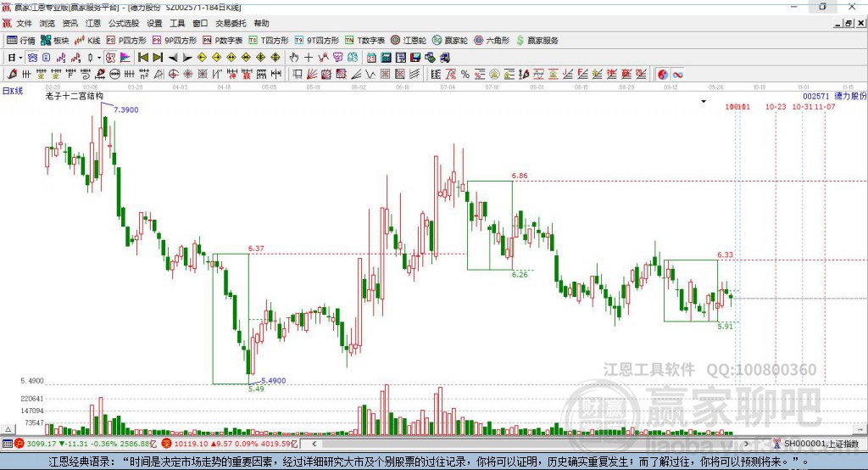The height and width of the screenshot is (470, 868).
Task: Select the V-shape wave tool icon
Action: click(370, 75)
